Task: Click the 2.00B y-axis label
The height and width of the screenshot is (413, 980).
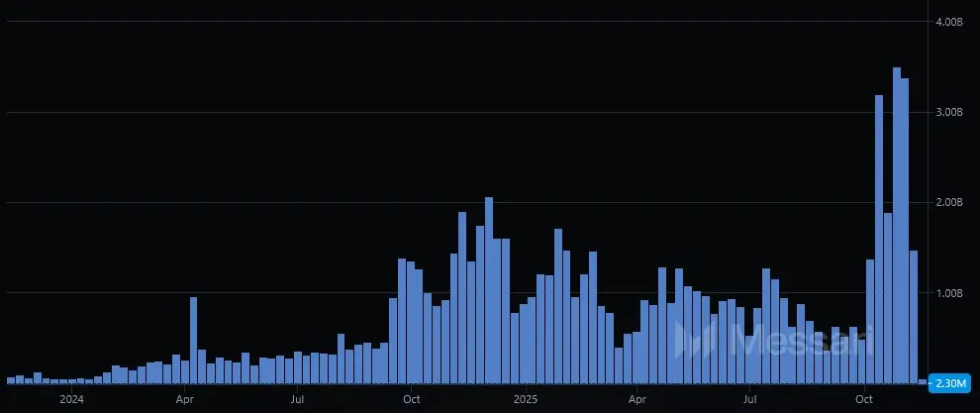Action: click(x=949, y=203)
